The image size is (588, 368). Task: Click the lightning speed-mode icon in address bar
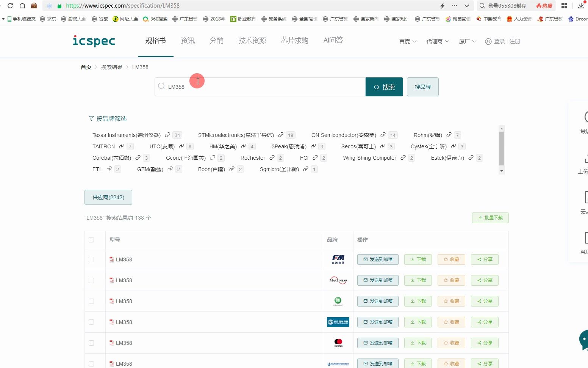click(442, 6)
